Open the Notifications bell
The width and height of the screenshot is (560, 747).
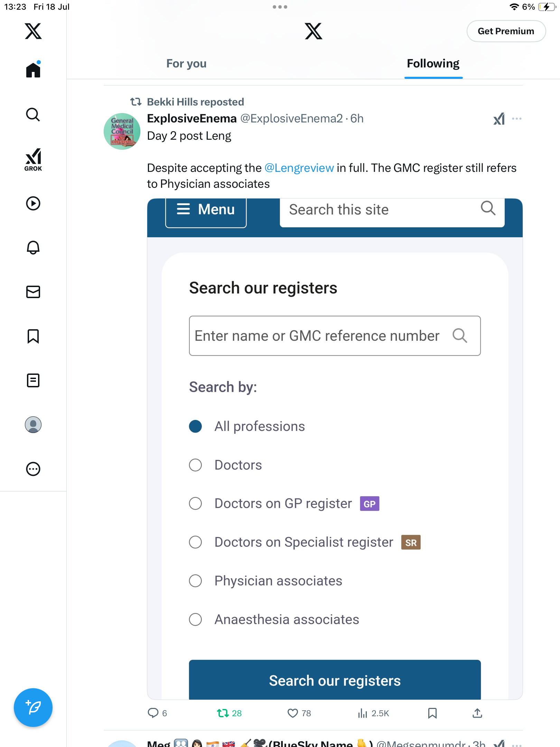coord(33,248)
